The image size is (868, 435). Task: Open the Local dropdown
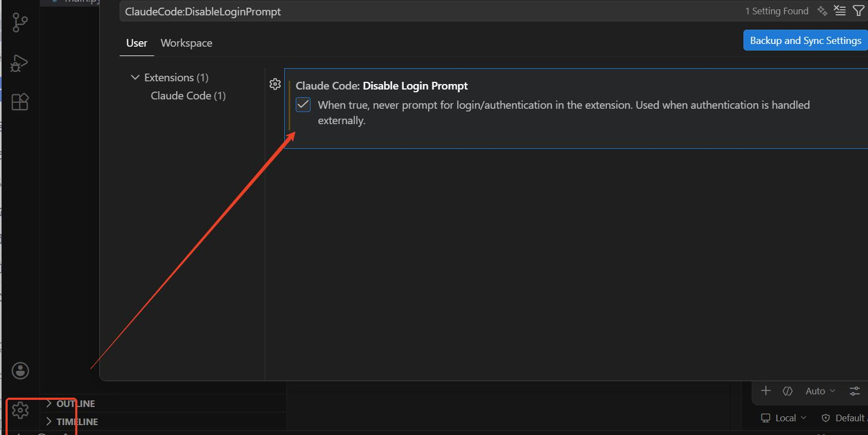784,418
